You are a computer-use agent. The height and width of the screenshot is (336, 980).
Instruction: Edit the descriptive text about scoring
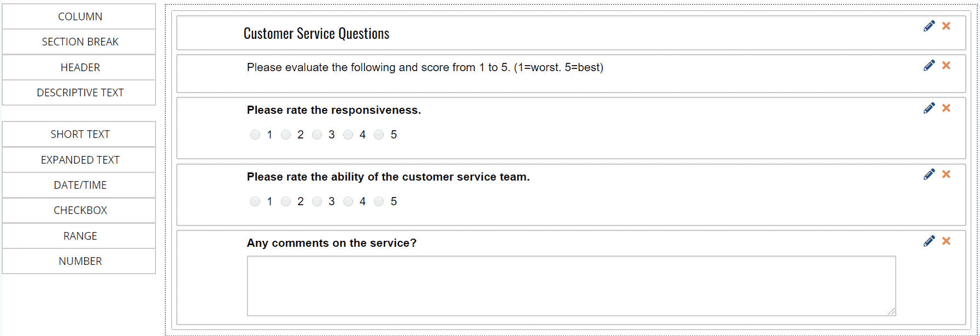pos(929,66)
